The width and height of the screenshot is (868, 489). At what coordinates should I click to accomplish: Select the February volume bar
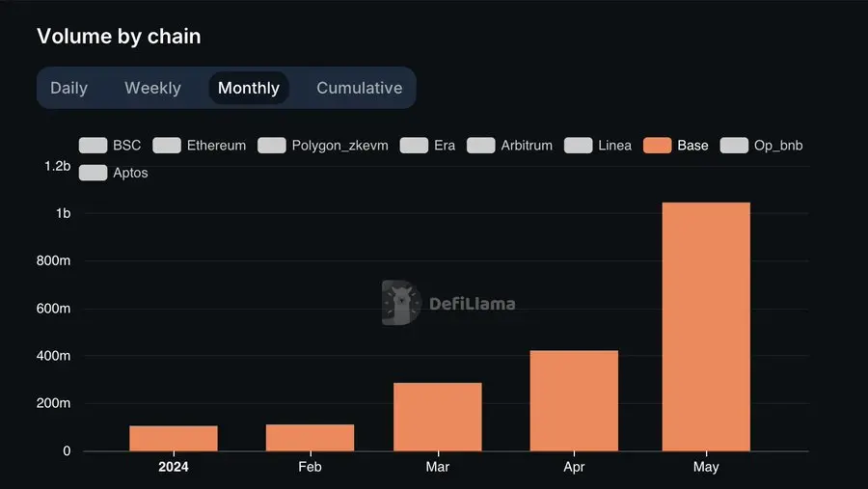click(x=310, y=438)
